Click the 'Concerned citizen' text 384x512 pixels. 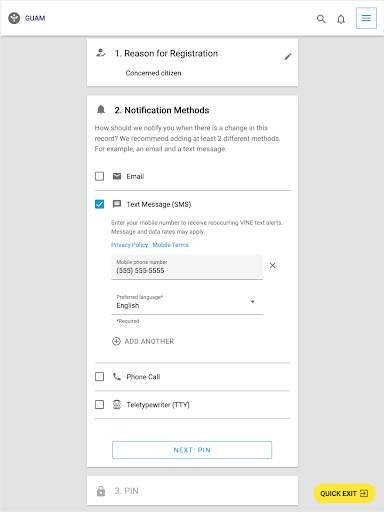point(153,73)
